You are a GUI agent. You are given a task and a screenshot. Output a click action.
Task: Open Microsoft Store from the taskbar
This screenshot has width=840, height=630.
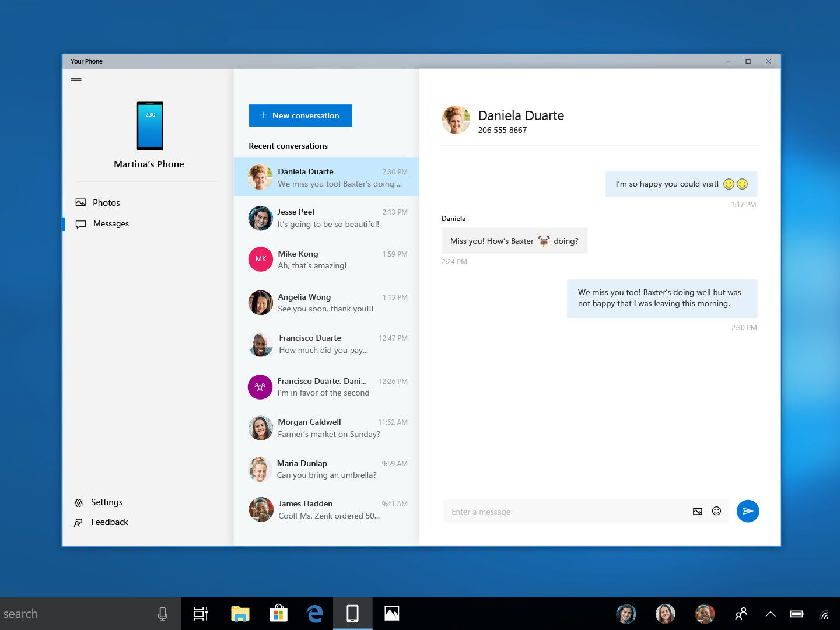pos(278,614)
